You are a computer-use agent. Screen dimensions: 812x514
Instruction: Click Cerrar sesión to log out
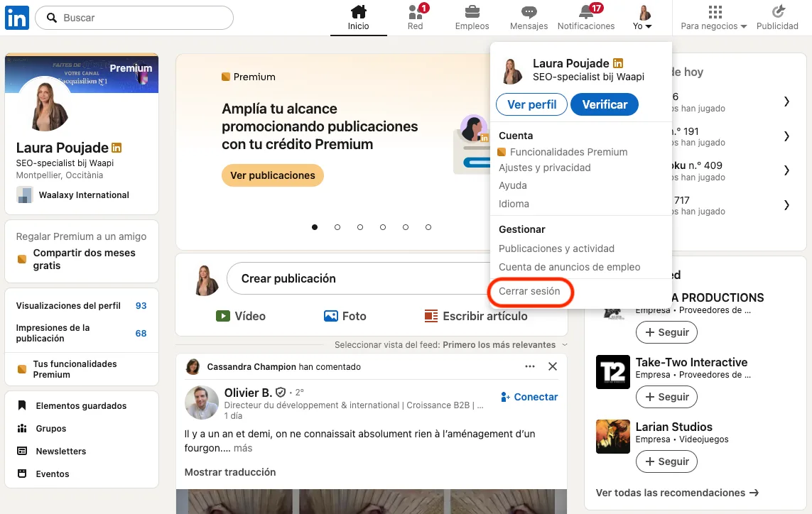pyautogui.click(x=529, y=291)
